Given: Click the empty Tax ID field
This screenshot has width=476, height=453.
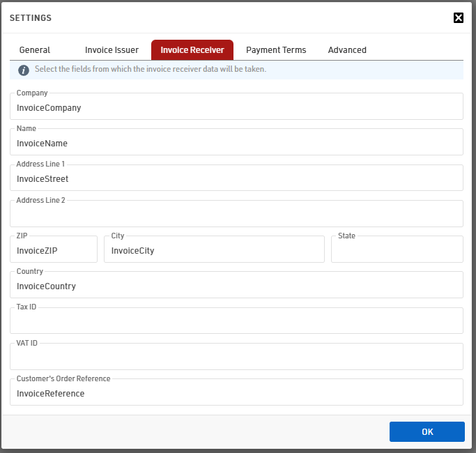Looking at the screenshot, I should 236,322.
